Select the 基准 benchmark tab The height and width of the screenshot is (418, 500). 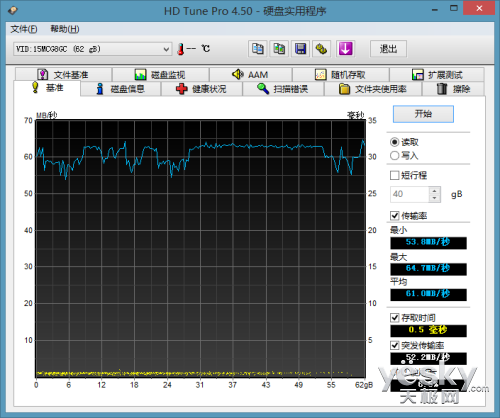point(47,88)
